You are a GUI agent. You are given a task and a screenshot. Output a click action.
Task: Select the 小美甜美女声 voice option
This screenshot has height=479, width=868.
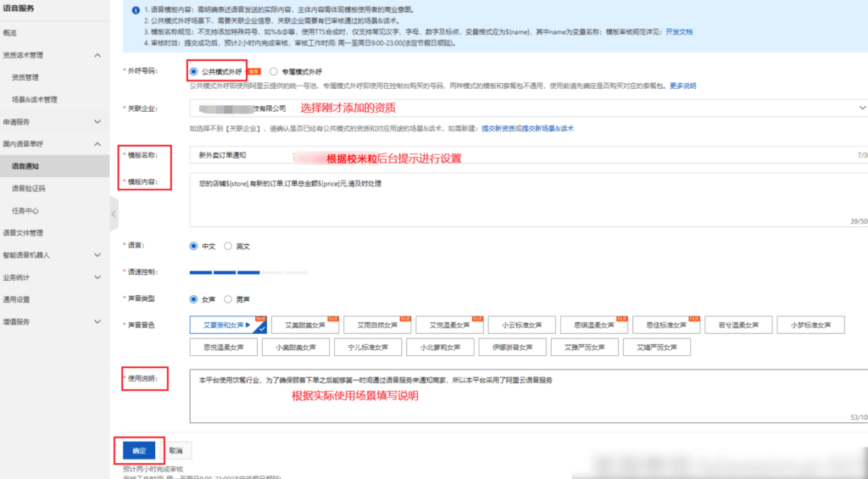click(296, 348)
